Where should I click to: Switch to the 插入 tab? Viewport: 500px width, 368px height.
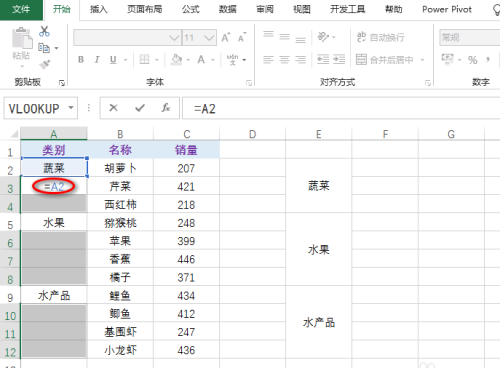(x=99, y=9)
